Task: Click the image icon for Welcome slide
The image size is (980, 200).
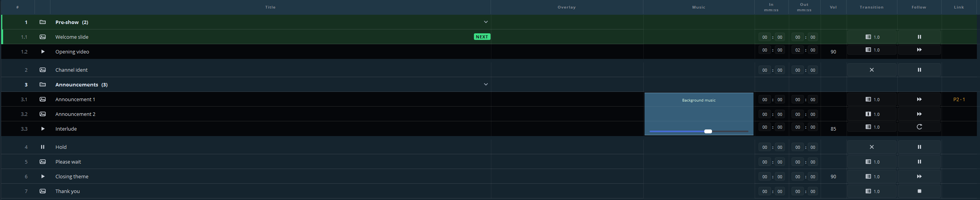Action: (43, 37)
